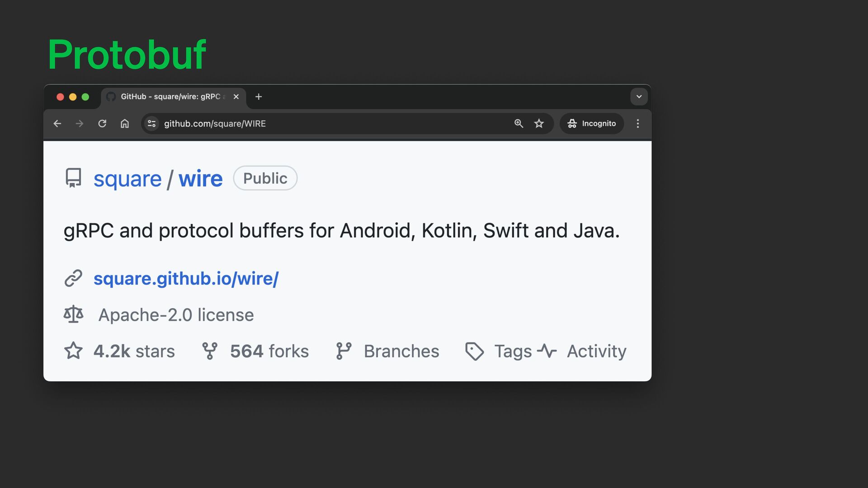Image resolution: width=868 pixels, height=488 pixels.
Task: Open a new tab with plus button
Action: pyautogui.click(x=259, y=97)
